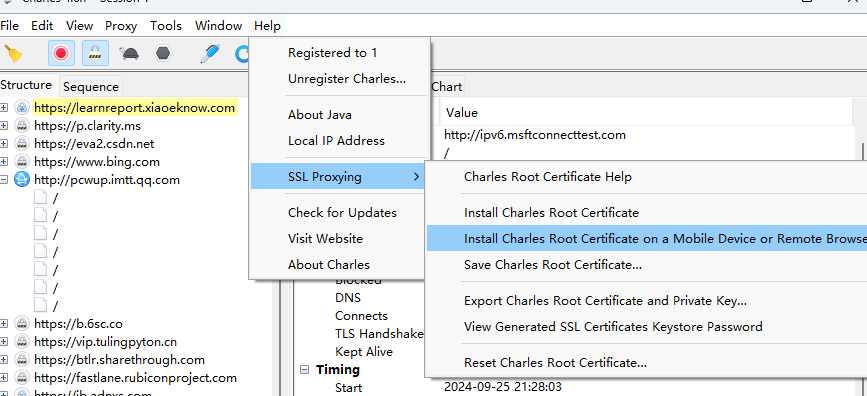Select the https://learnreport.xiaoeknow.com row
Image resolution: width=867 pixels, height=396 pixels.
point(135,107)
